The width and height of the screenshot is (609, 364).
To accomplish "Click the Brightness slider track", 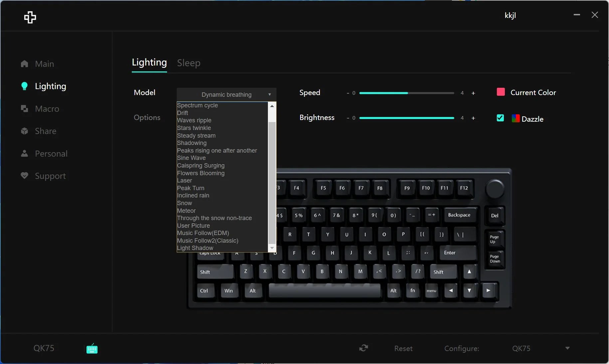I will [406, 118].
